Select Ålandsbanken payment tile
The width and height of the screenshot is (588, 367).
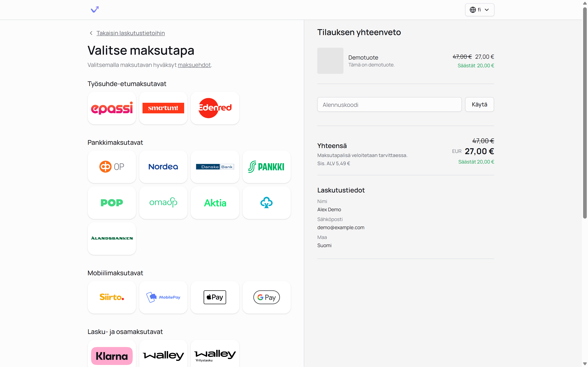coord(112,238)
